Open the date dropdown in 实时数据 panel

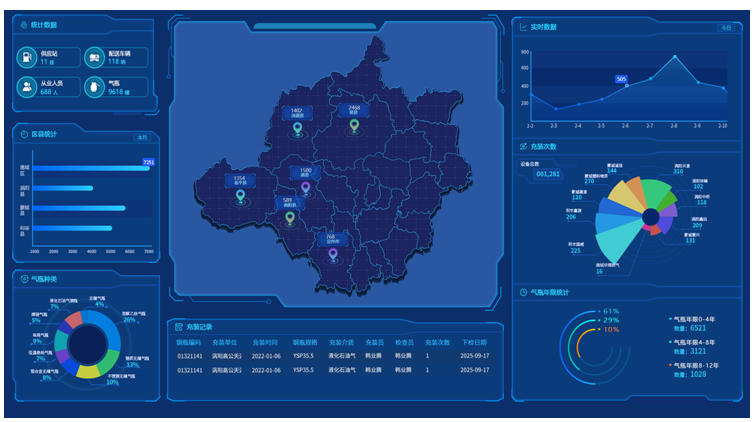(725, 28)
